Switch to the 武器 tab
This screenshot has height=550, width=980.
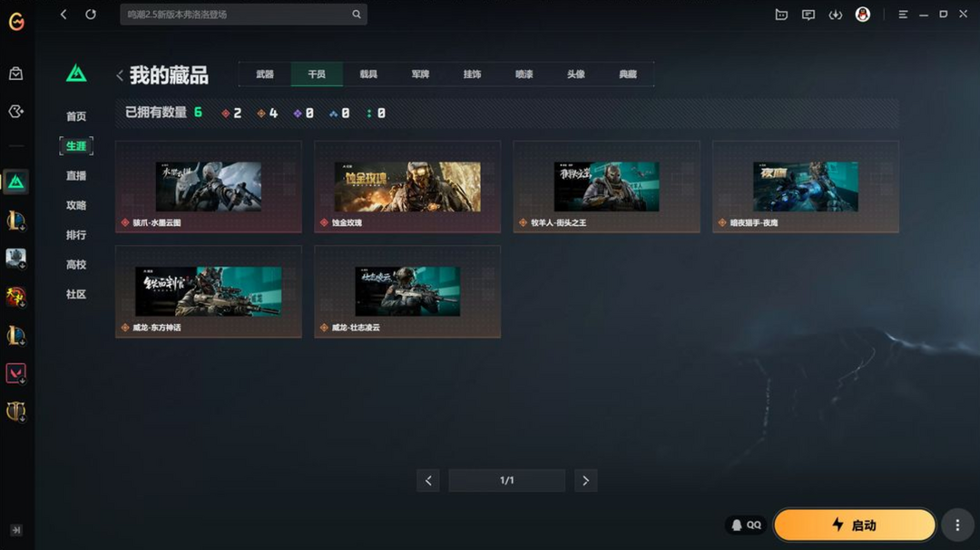[265, 74]
